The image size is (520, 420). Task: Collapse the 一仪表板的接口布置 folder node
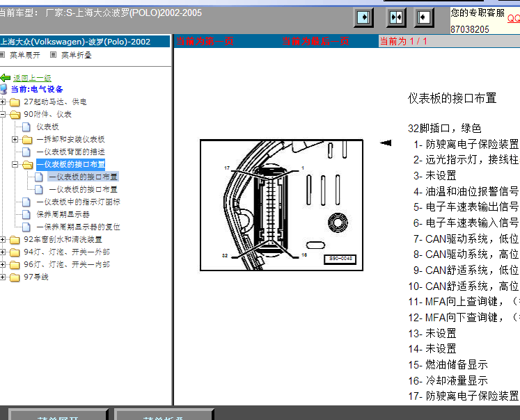[x=15, y=164]
